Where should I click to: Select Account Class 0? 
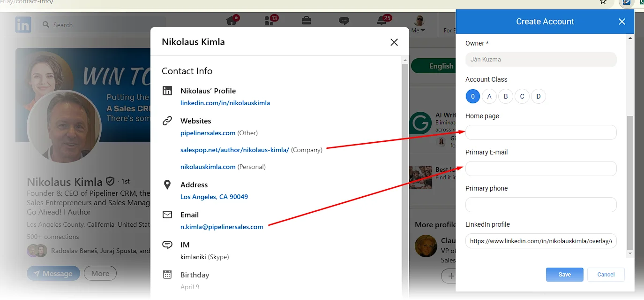[x=472, y=96]
